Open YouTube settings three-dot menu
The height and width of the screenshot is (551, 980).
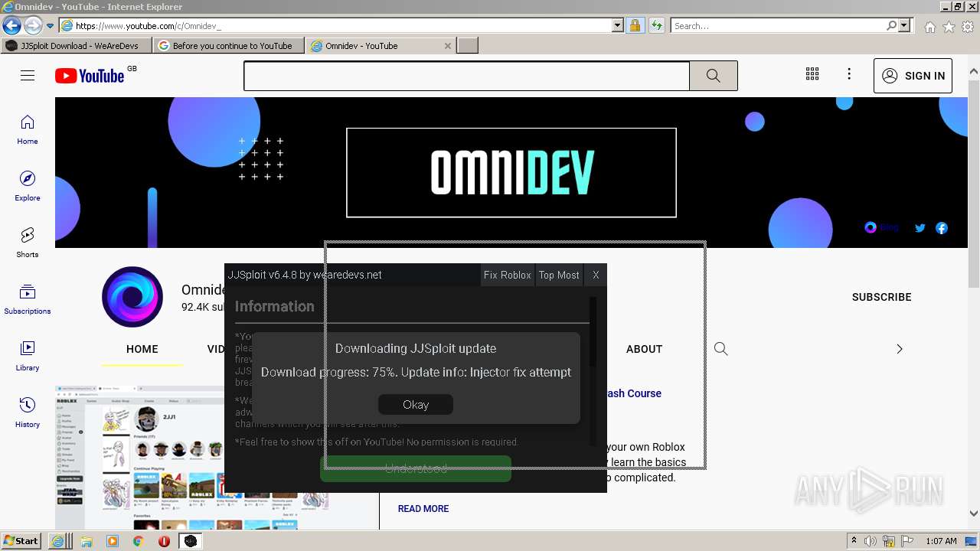click(849, 74)
